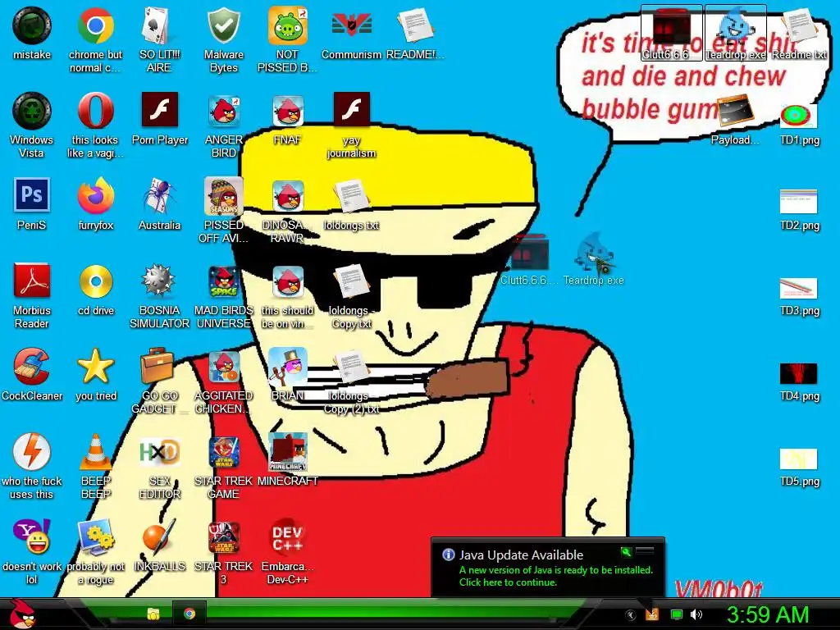Click the 3:59 AM clock

tap(768, 614)
